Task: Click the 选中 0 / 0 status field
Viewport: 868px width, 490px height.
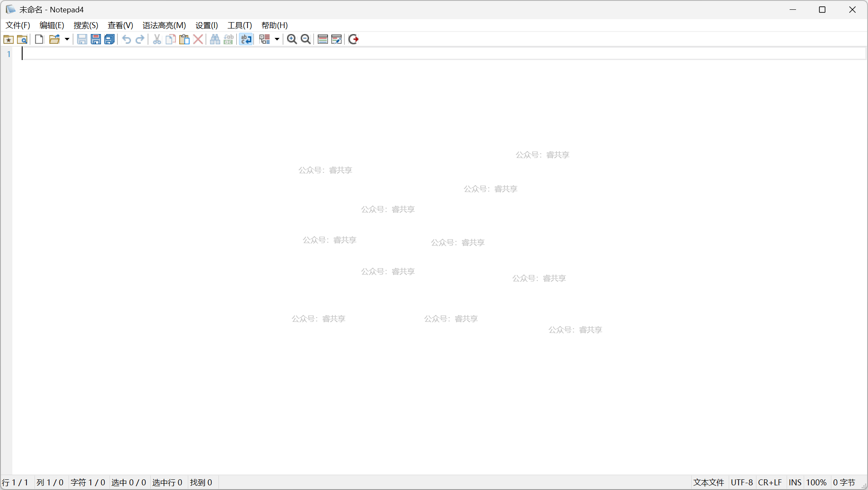Action: (129, 482)
